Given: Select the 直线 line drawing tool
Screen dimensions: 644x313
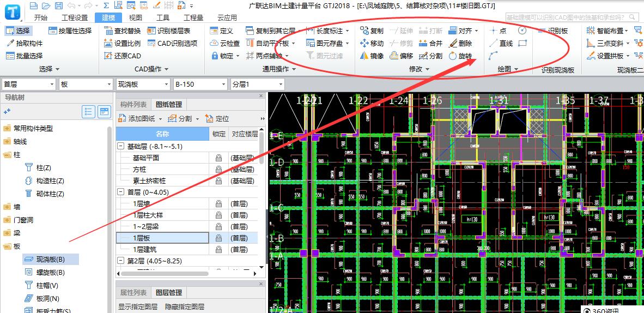Looking at the screenshot, I should point(501,43).
